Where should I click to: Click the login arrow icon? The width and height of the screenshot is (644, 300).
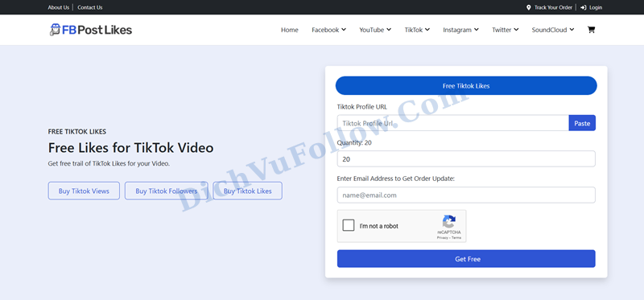pos(583,7)
